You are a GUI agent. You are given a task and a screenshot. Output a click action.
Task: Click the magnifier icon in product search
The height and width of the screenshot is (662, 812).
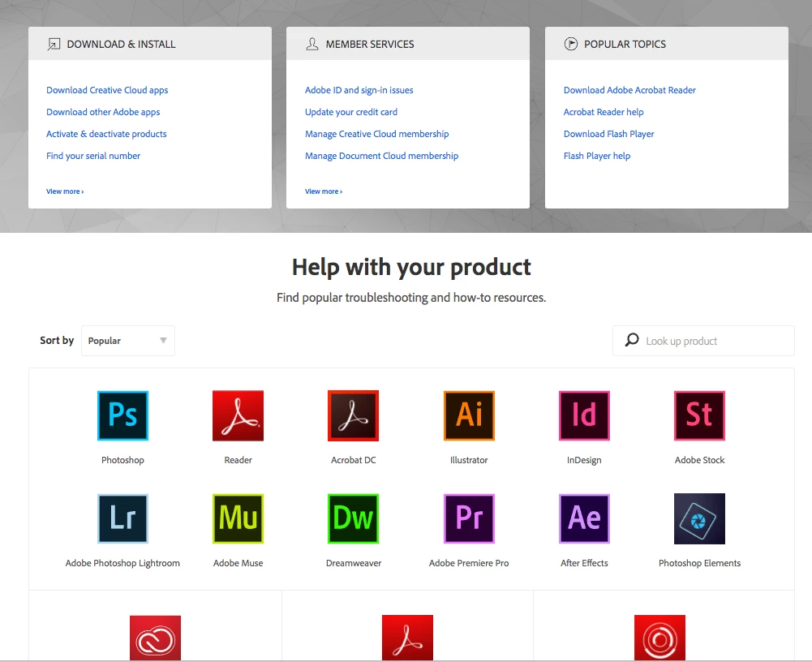coord(632,340)
